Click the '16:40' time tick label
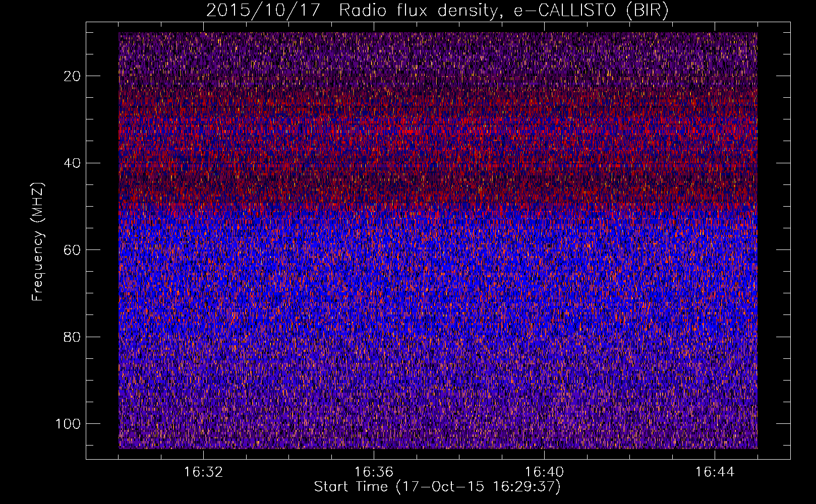Screen dimensions: 816x504 [x=544, y=472]
